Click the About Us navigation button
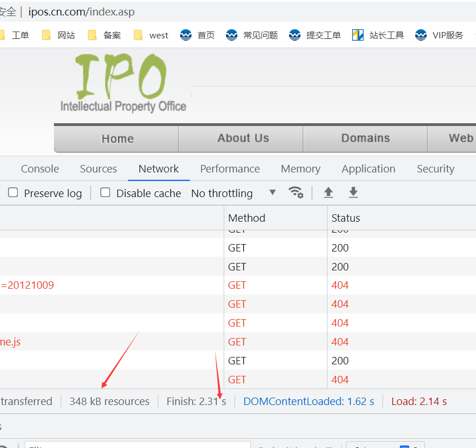 243,138
